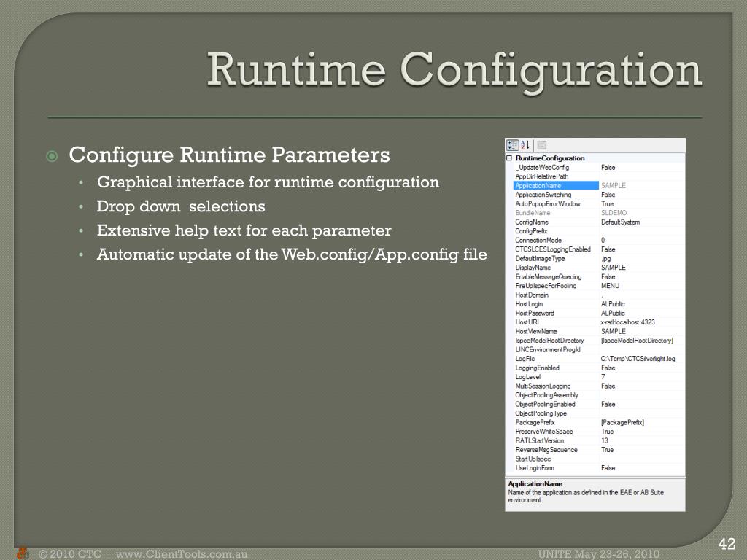This screenshot has width=747, height=560.
Task: Select the DisplayName property
Action: (x=533, y=268)
